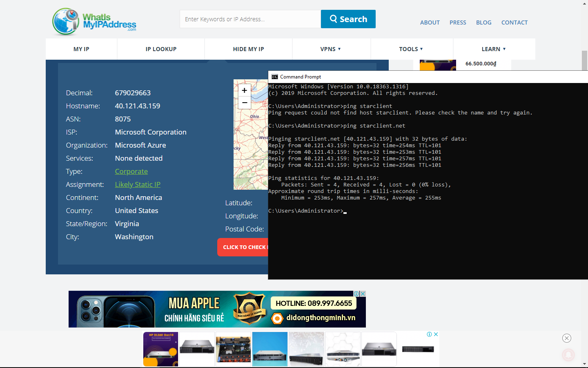Screen dimensions: 588x368
Task: Click the Continent value North America
Action: click(x=138, y=197)
